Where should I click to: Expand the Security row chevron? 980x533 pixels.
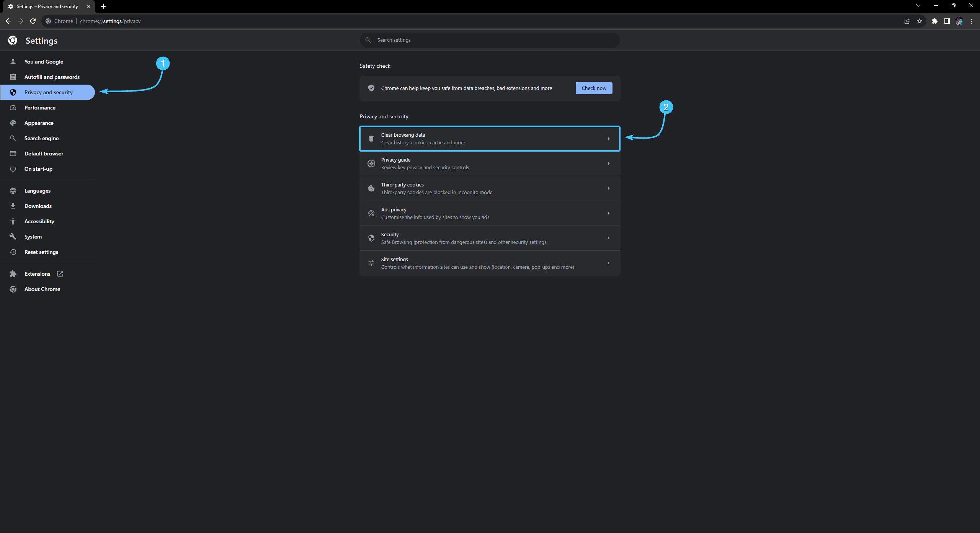[x=608, y=238]
